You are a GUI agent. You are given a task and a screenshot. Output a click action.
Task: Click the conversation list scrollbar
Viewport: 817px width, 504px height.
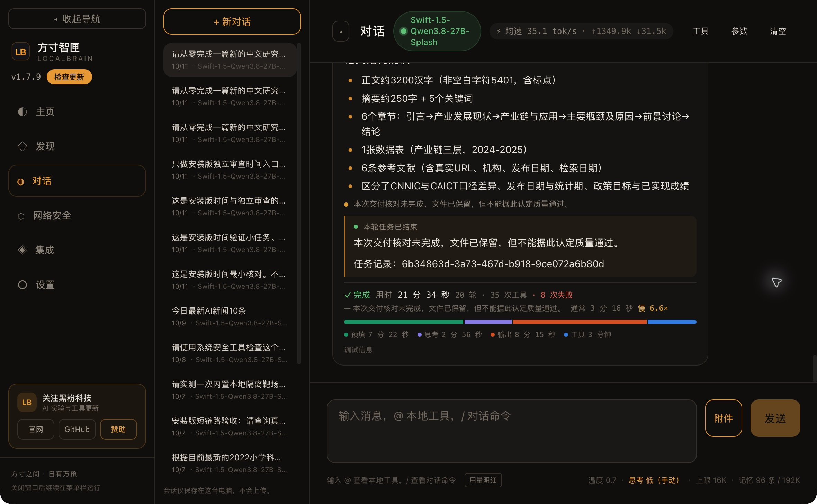[299, 204]
